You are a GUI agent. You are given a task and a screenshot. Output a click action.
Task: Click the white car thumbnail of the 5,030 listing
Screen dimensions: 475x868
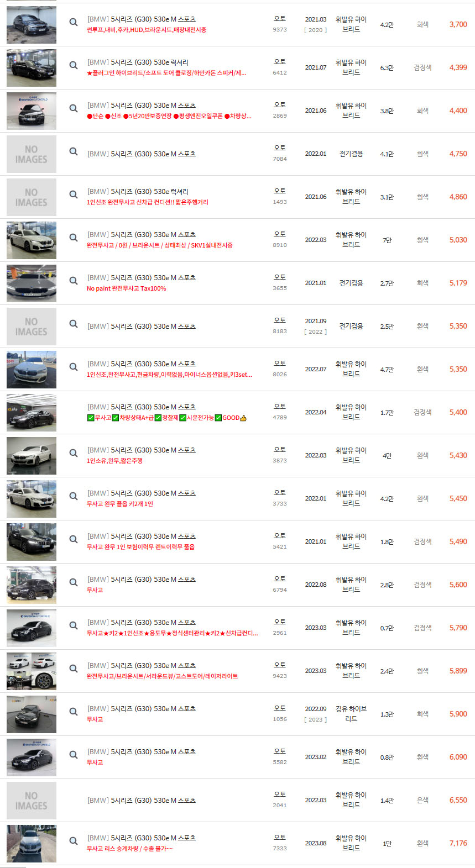click(32, 240)
